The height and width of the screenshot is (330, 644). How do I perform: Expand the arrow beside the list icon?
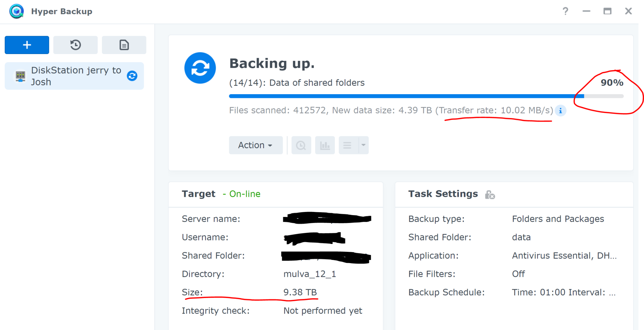(x=364, y=145)
